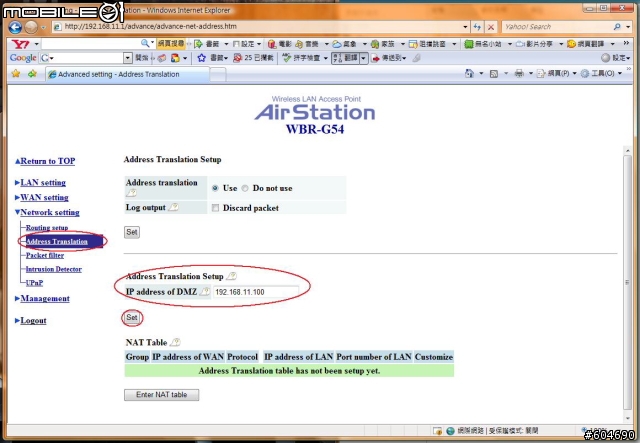Click the help icon beside NAT Table
640x443 pixels.
tap(175, 342)
